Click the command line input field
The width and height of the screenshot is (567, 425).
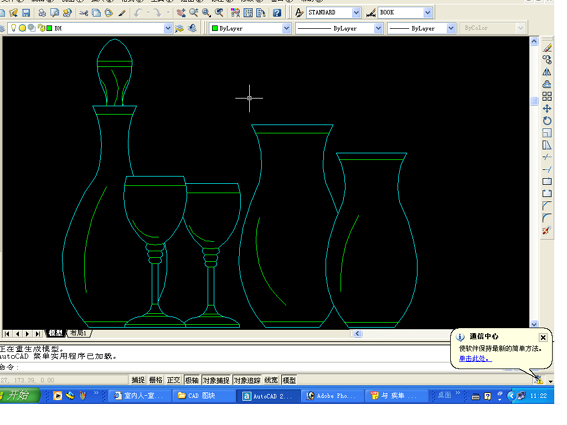pyautogui.click(x=224, y=367)
